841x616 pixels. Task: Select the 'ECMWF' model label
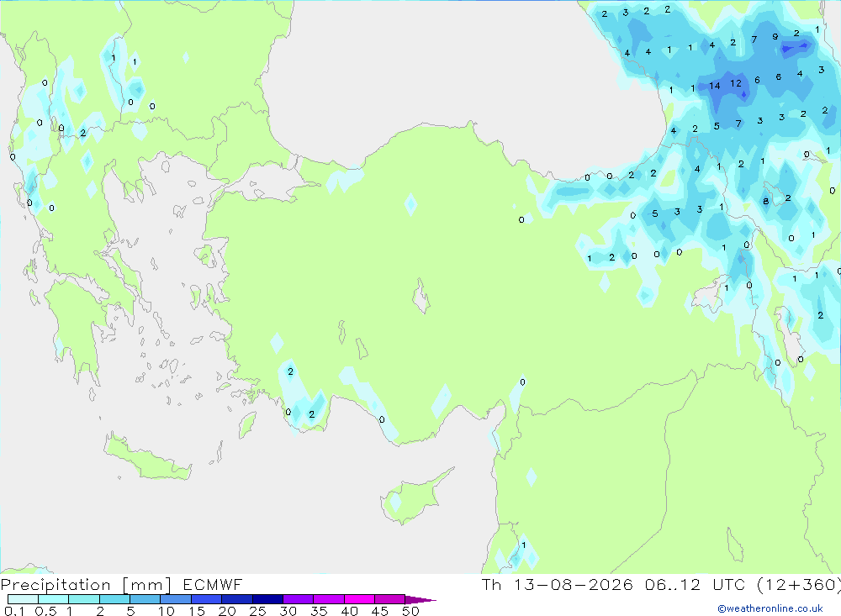point(213,584)
